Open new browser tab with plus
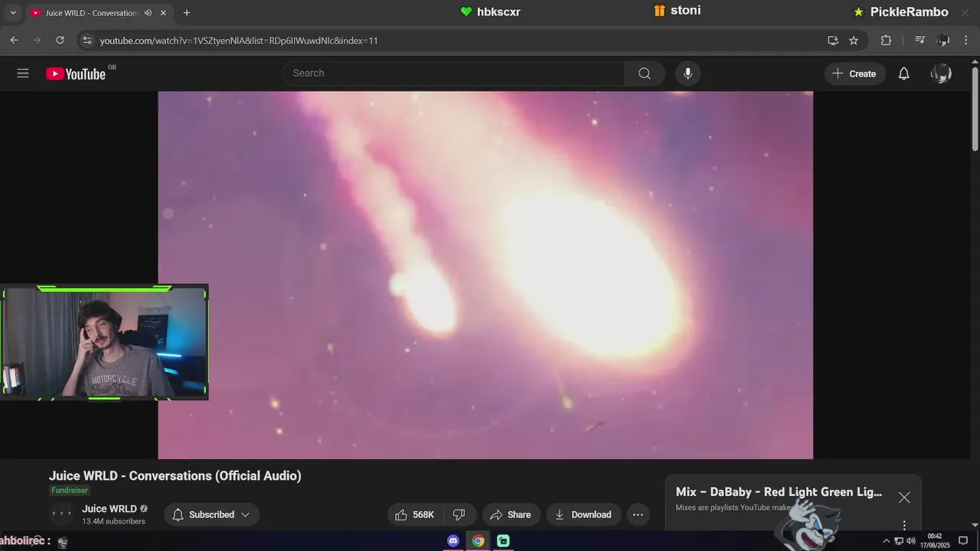Screen dimensions: 980x551 (187, 13)
